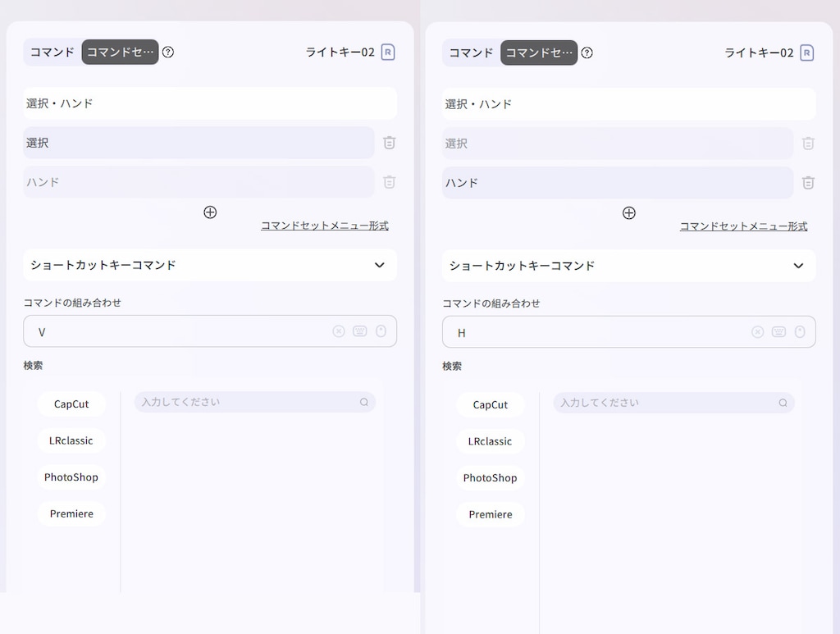Add a new command with plus icon in left panel
Screen dimensions: 840x634
[x=210, y=212]
